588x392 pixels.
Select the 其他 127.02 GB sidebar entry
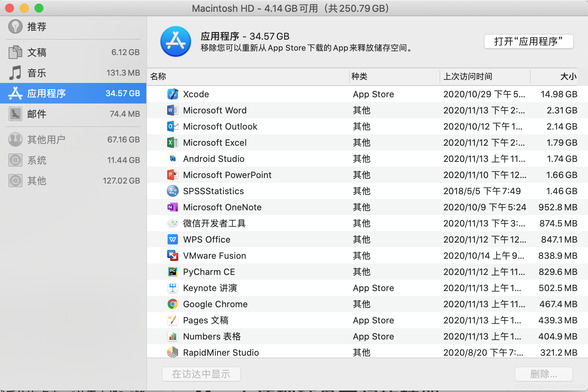pyautogui.click(x=73, y=181)
